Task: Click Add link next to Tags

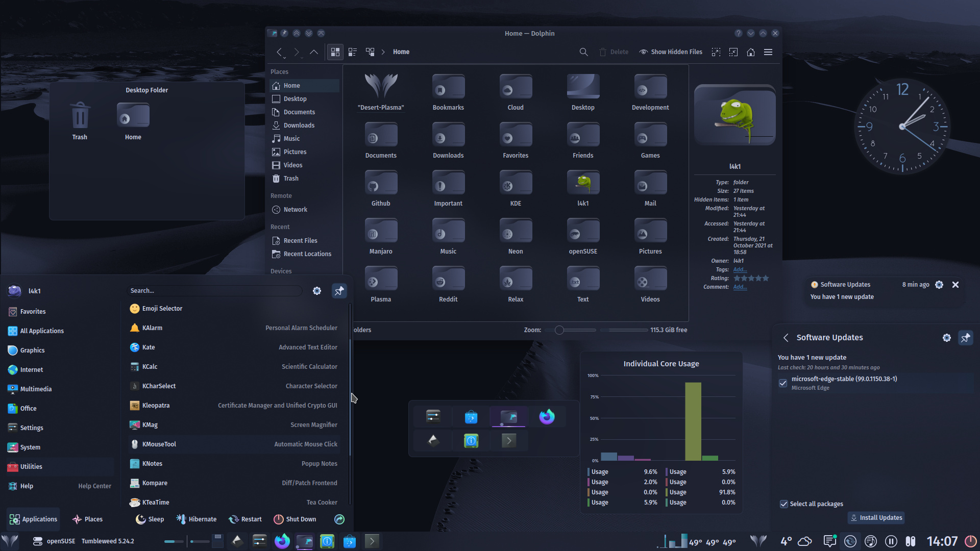Action: pos(740,270)
